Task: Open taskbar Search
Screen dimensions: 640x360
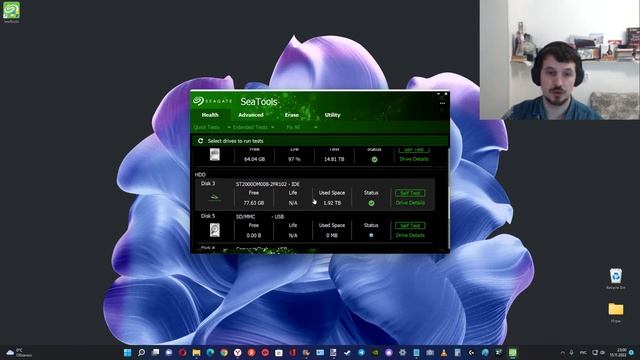Action: tap(141, 353)
